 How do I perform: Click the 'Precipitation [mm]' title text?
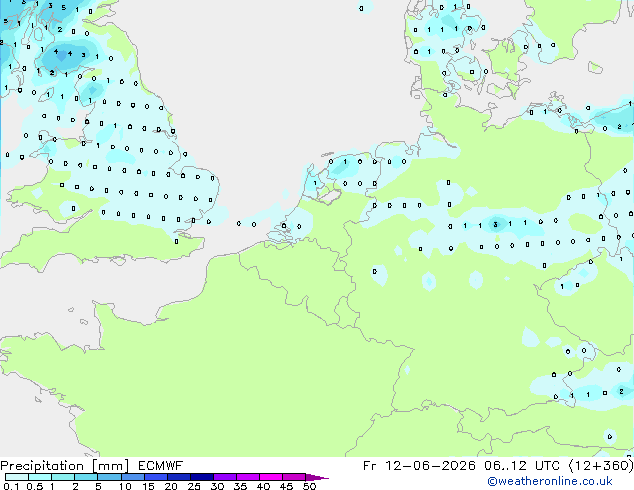[64, 466]
